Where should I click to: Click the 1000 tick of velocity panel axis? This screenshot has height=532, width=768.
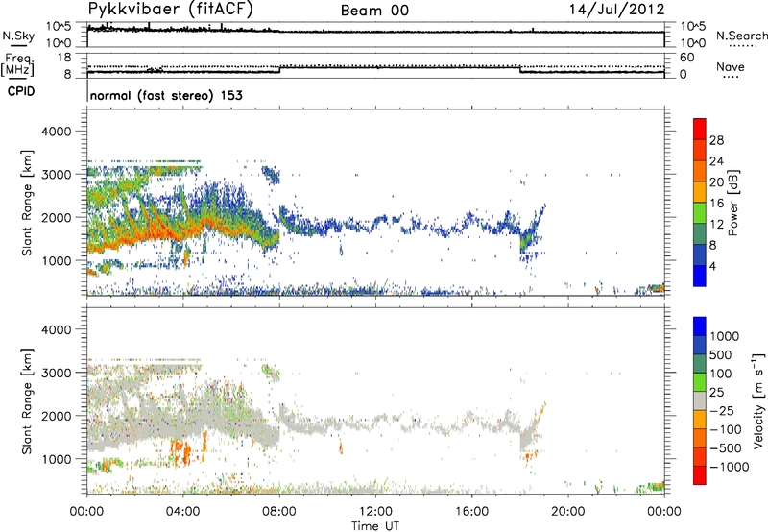tap(56, 459)
